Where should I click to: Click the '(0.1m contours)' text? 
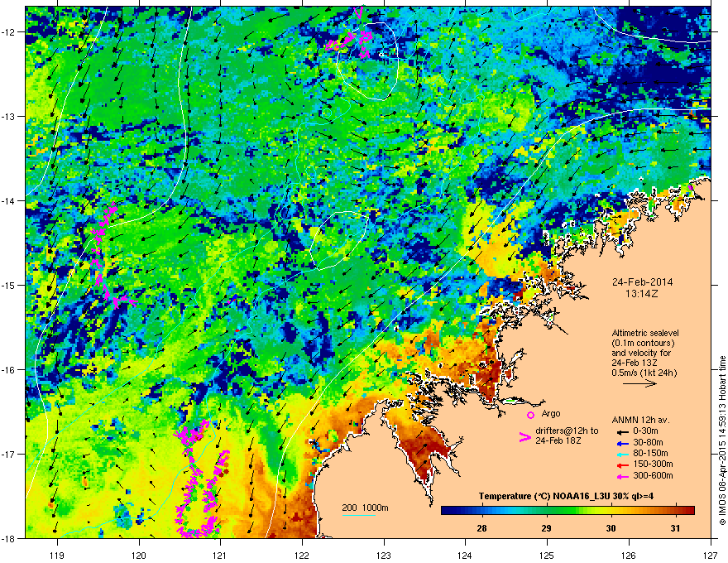[643, 344]
